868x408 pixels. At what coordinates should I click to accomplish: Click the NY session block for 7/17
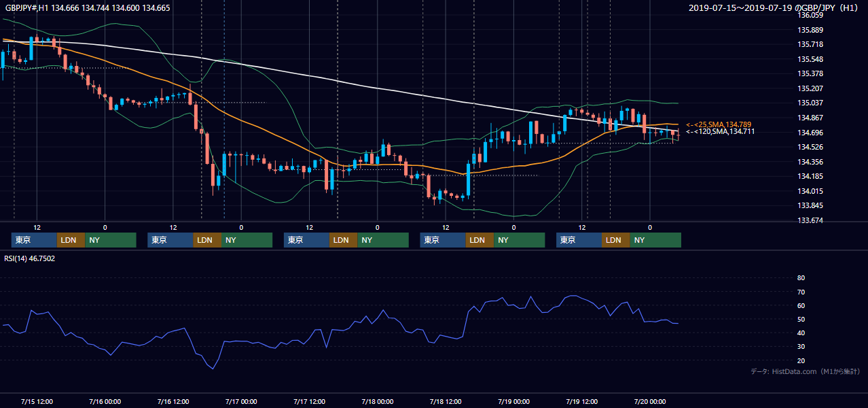pos(383,240)
